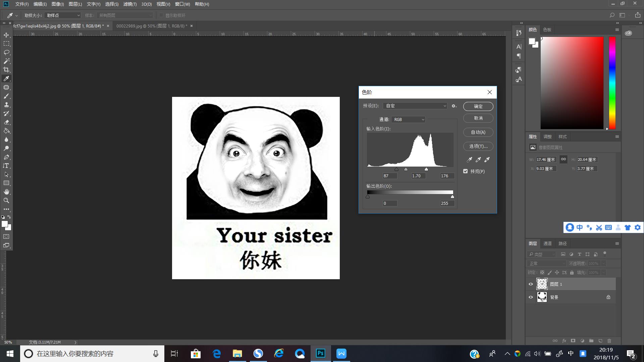The image size is (644, 362).
Task: Click the shadow input value field 87
Action: 390,176
